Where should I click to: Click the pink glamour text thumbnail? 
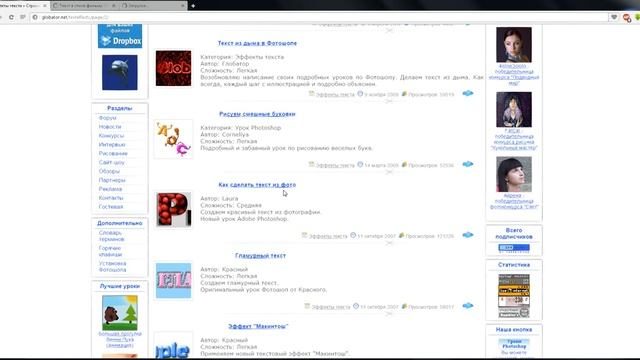tap(173, 281)
